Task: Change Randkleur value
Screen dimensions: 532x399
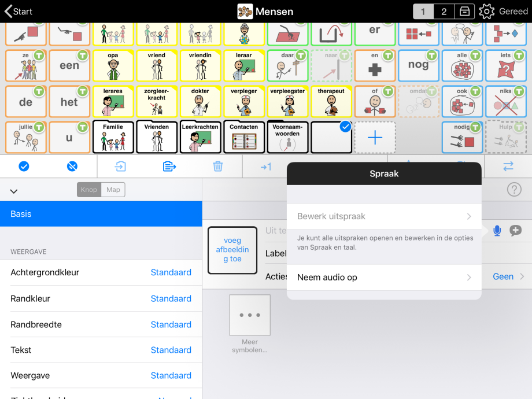Action: tap(171, 298)
